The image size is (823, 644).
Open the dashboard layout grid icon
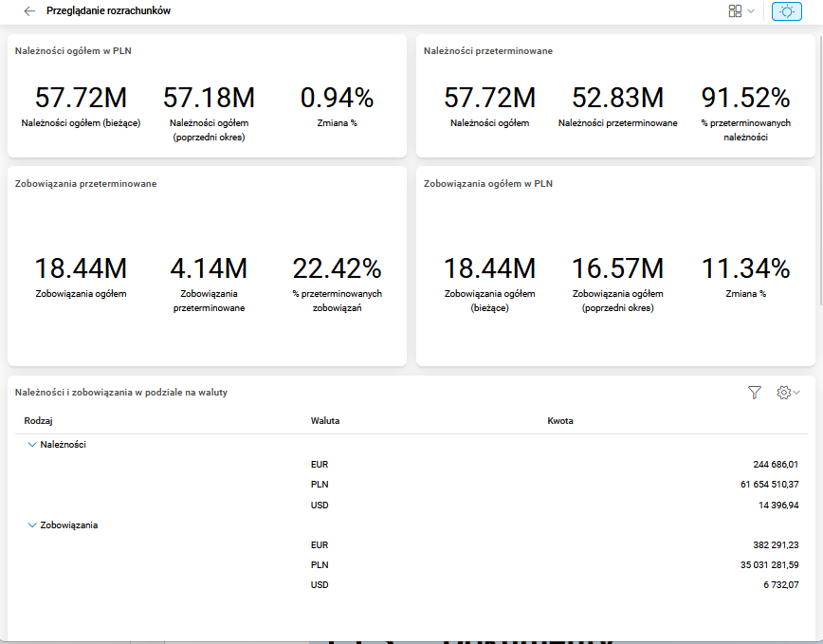[735, 11]
